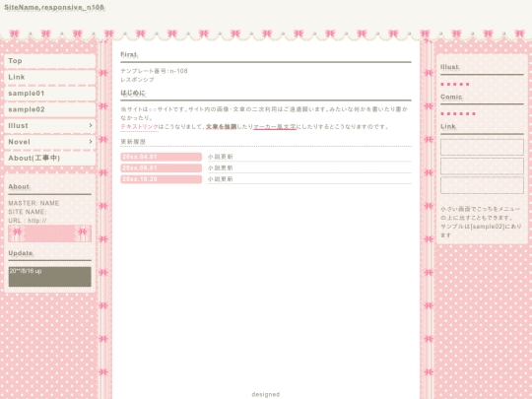Click the Comic heading in right sidebar
The image size is (532, 399).
pyautogui.click(x=451, y=97)
